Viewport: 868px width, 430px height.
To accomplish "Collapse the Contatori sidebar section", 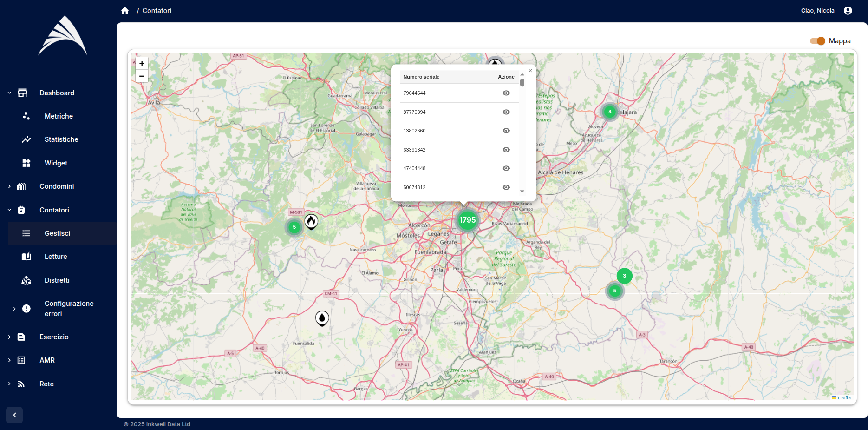I will (9, 210).
